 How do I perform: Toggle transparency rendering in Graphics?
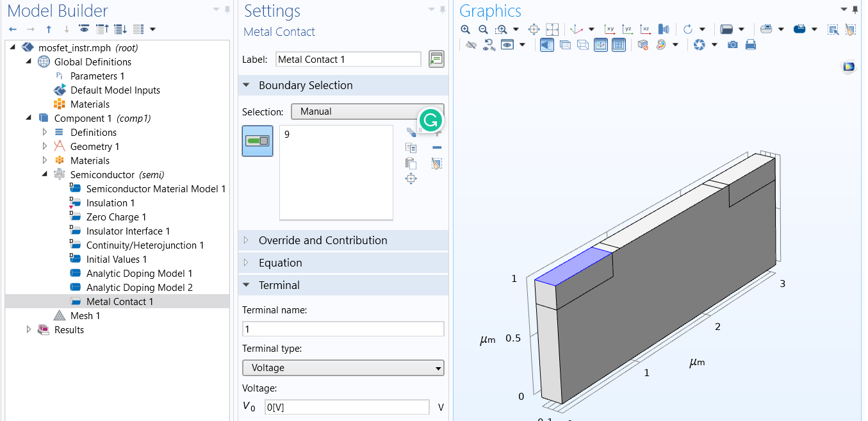[565, 45]
